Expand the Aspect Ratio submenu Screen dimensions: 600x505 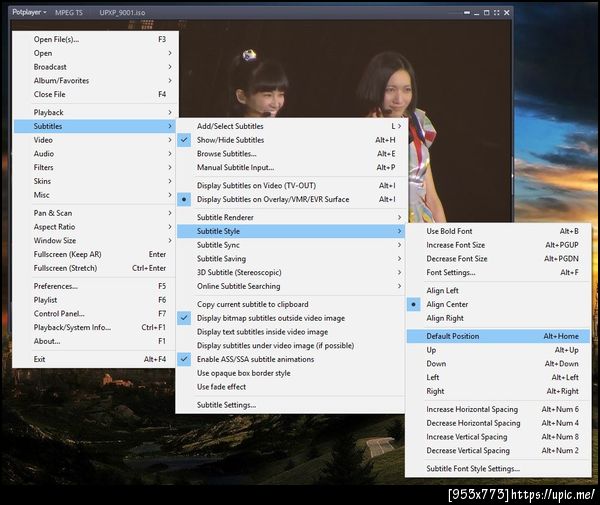(95, 227)
